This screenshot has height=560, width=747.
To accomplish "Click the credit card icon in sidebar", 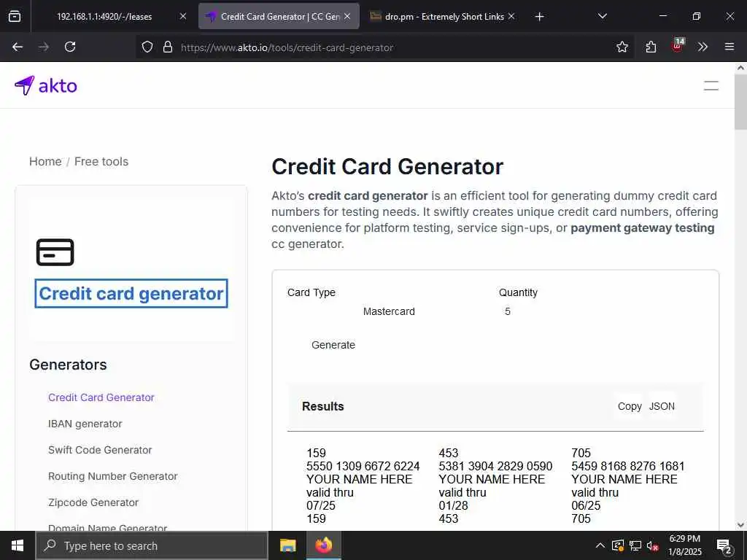I will click(x=55, y=252).
